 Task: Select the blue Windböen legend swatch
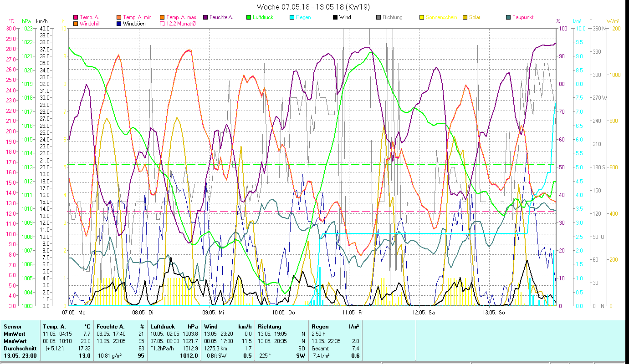(x=119, y=23)
